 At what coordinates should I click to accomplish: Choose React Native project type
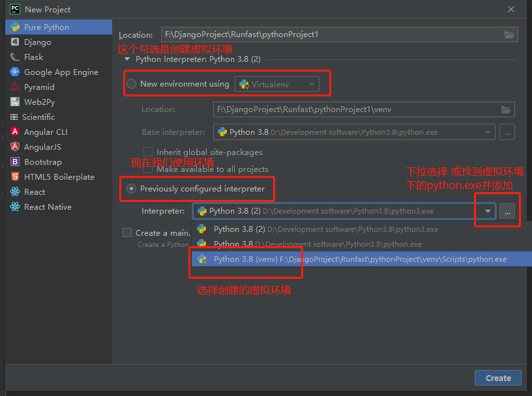pos(59,207)
